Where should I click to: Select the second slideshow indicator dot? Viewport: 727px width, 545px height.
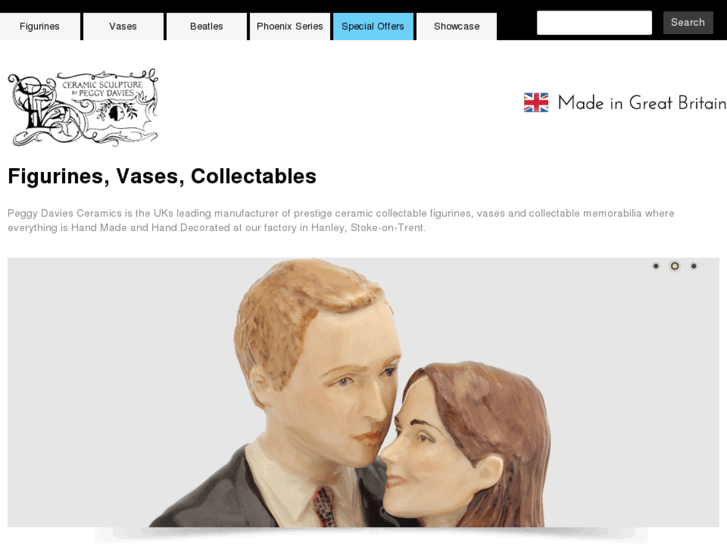[x=675, y=266]
